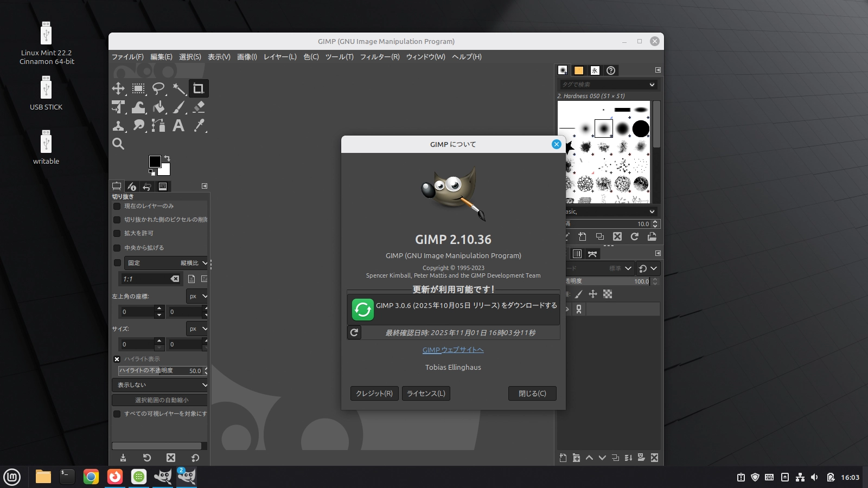Click the クレジット(R) button
The height and width of the screenshot is (488, 868).
click(374, 394)
